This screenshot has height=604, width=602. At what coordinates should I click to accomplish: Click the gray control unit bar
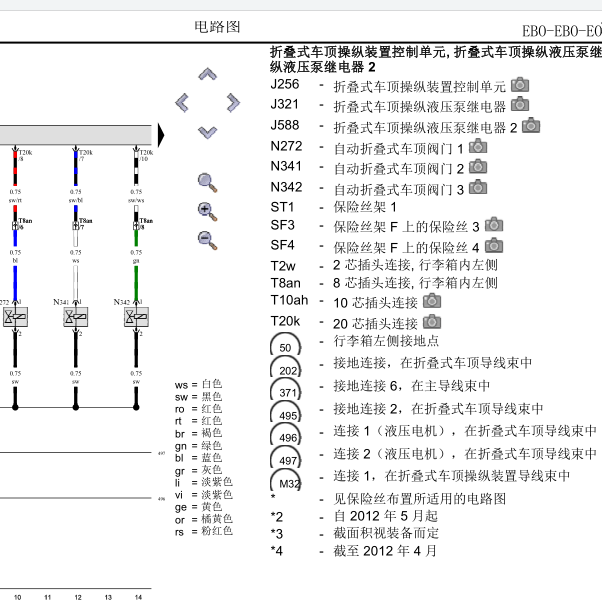click(x=75, y=135)
